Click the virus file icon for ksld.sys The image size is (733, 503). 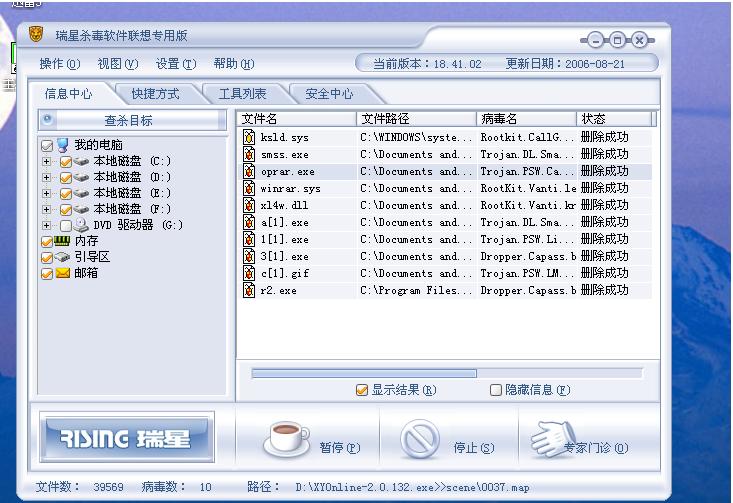[249, 137]
